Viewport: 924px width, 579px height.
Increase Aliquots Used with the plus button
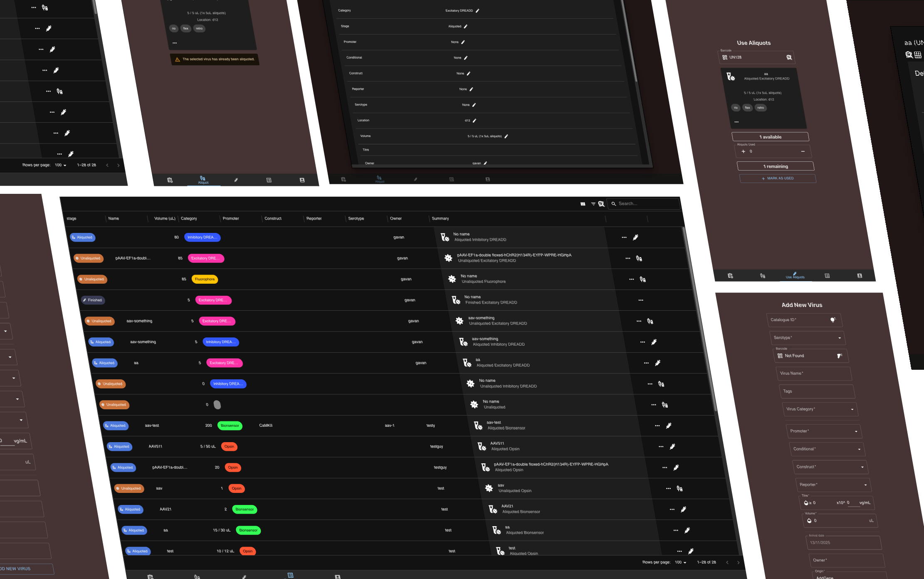tap(744, 151)
